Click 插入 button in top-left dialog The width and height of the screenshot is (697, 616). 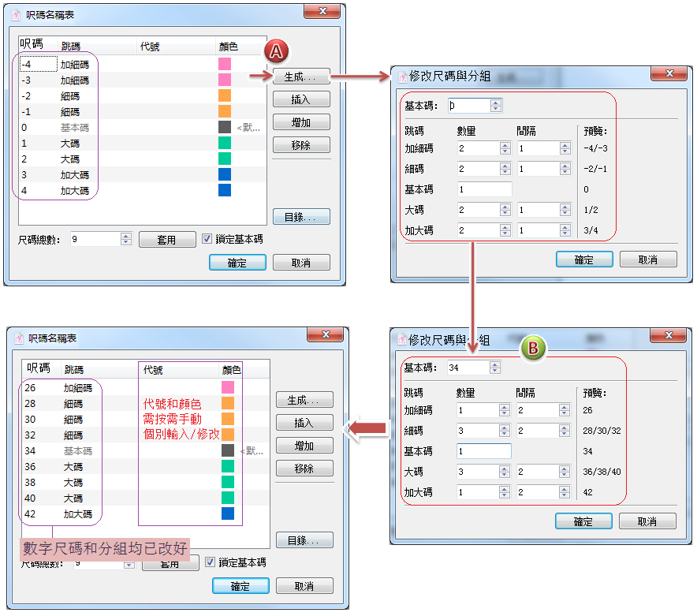(301, 99)
